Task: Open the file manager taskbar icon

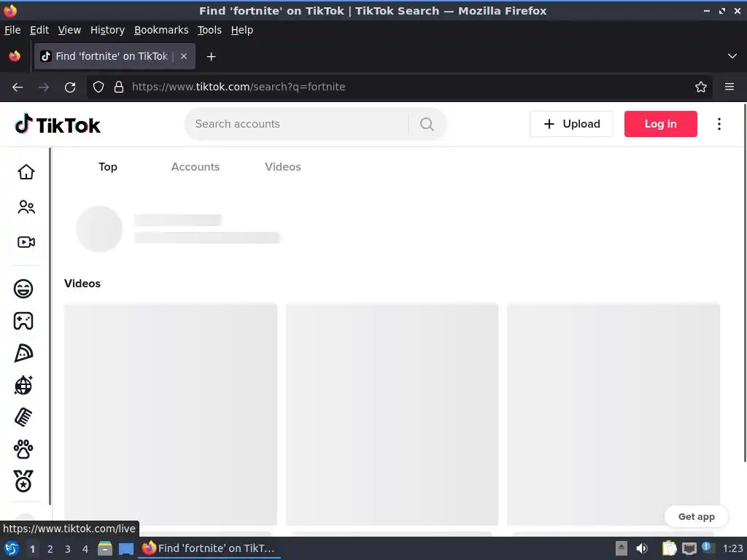Action: pos(105,548)
